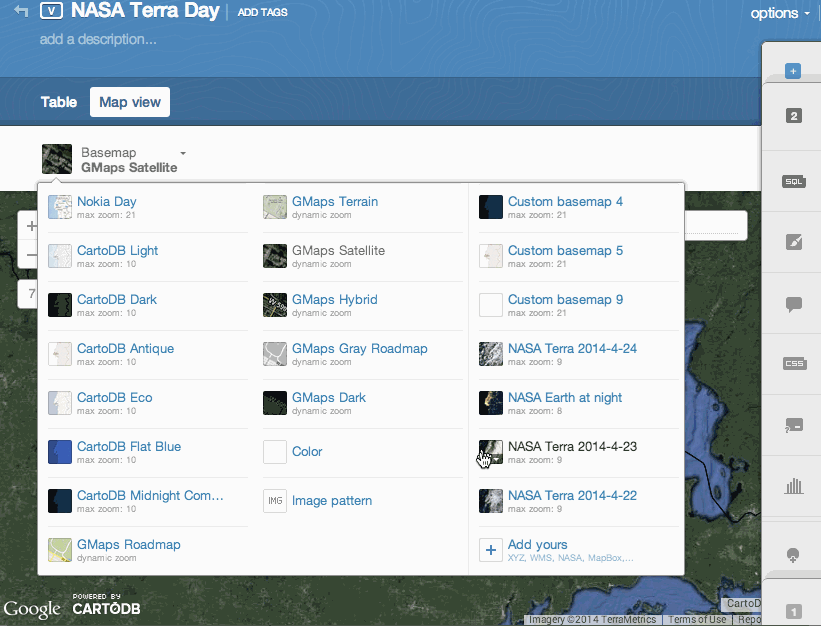Image resolution: width=821 pixels, height=626 pixels.
Task: Select the CartoDB Dark basemap thumbnail
Action: (x=60, y=304)
